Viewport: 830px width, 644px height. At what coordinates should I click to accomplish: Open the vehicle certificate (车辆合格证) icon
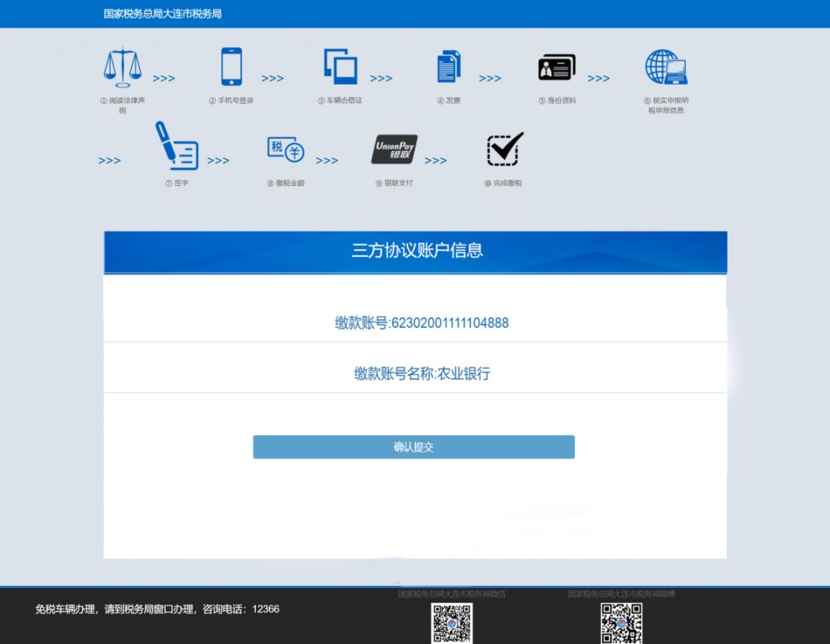(338, 68)
